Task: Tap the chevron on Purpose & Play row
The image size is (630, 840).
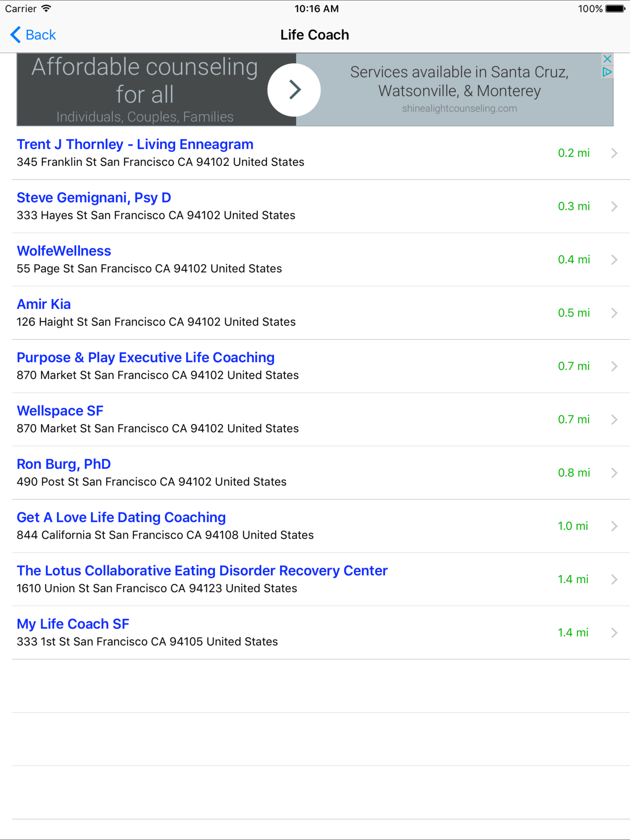Action: point(614,366)
